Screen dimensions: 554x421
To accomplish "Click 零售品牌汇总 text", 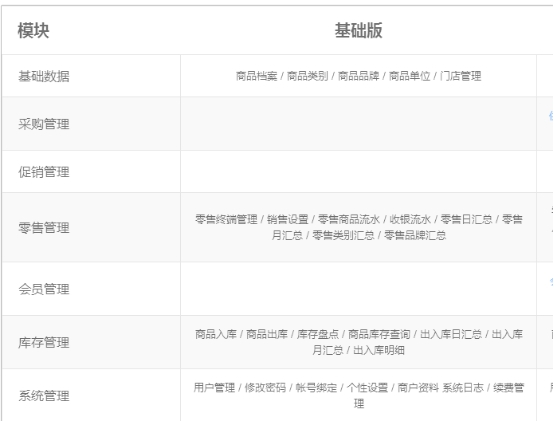I will pyautogui.click(x=415, y=235).
